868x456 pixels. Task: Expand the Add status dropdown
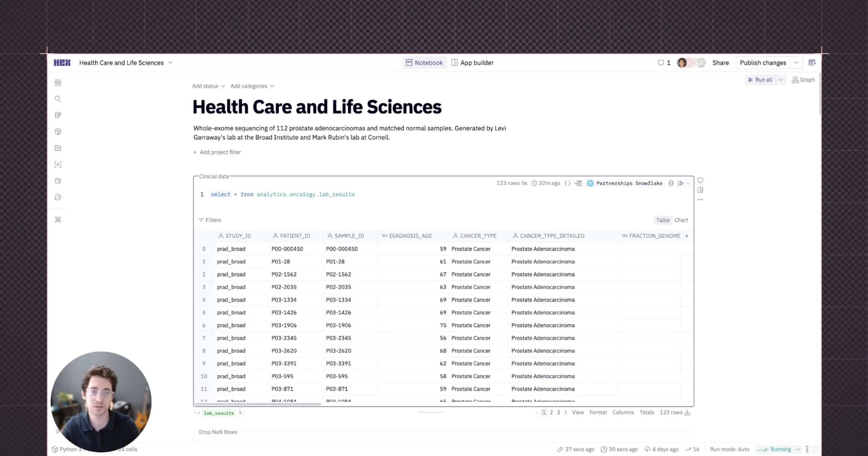pyautogui.click(x=208, y=86)
